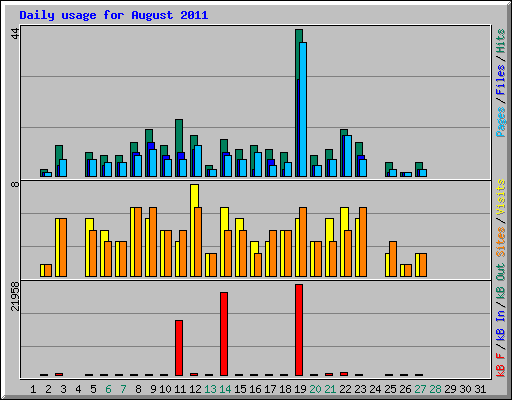Click day "12" on the x-axis
Image resolution: width=512 pixels, height=400 pixels.
click(195, 389)
